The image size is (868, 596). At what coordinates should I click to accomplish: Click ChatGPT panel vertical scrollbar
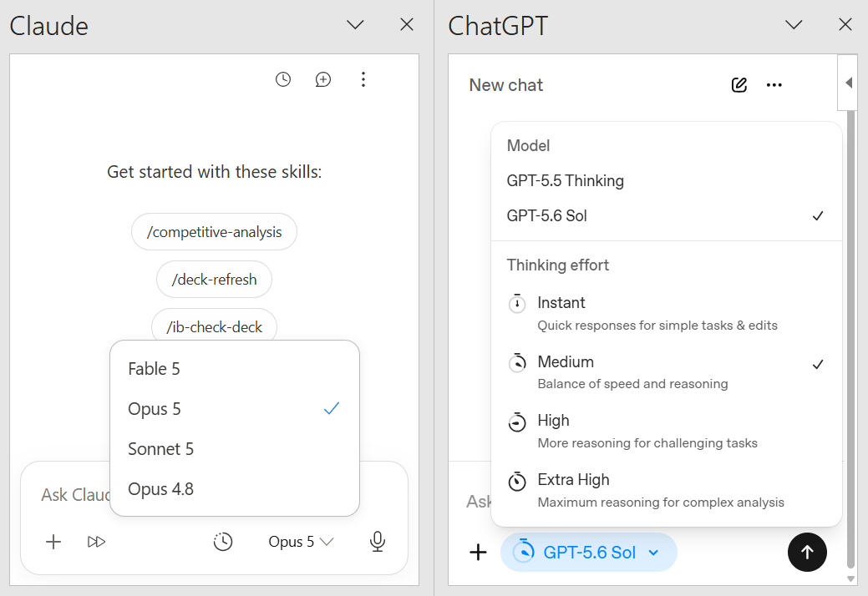pyautogui.click(x=851, y=340)
